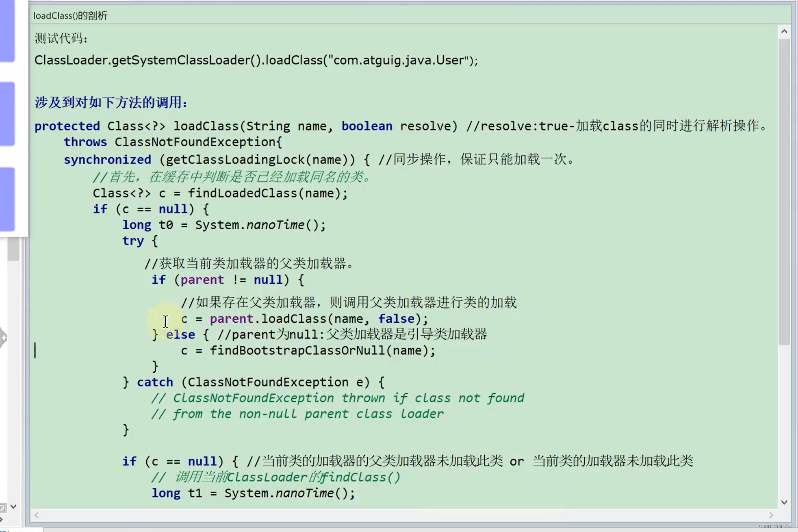Click the vertical scrollbar up arrow
The height and width of the screenshot is (532, 798).
click(x=784, y=31)
